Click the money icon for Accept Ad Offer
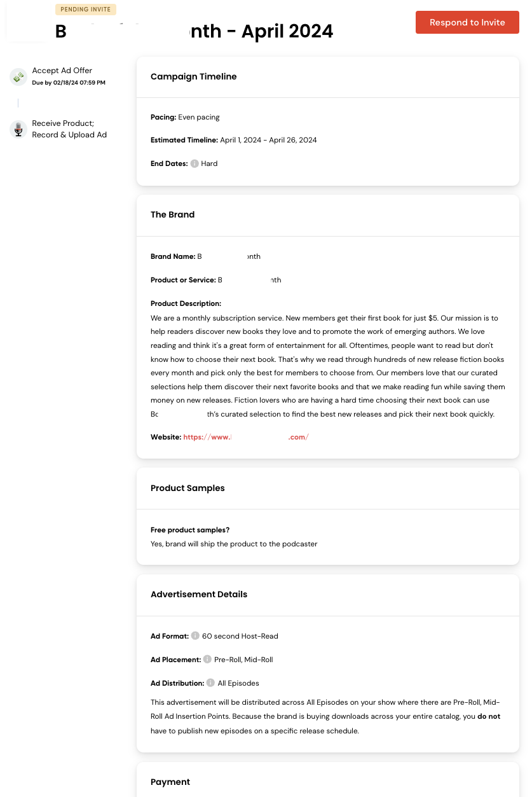The width and height of the screenshot is (532, 797). (18, 77)
